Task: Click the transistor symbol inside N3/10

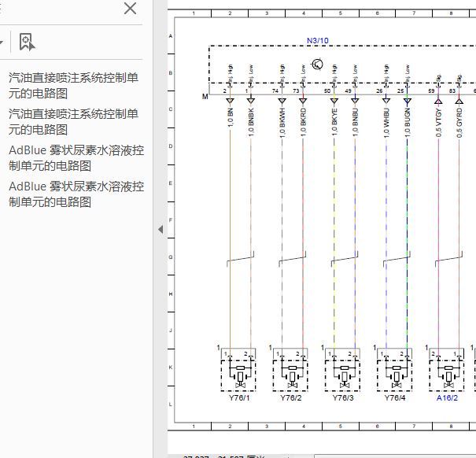Action: [x=317, y=64]
